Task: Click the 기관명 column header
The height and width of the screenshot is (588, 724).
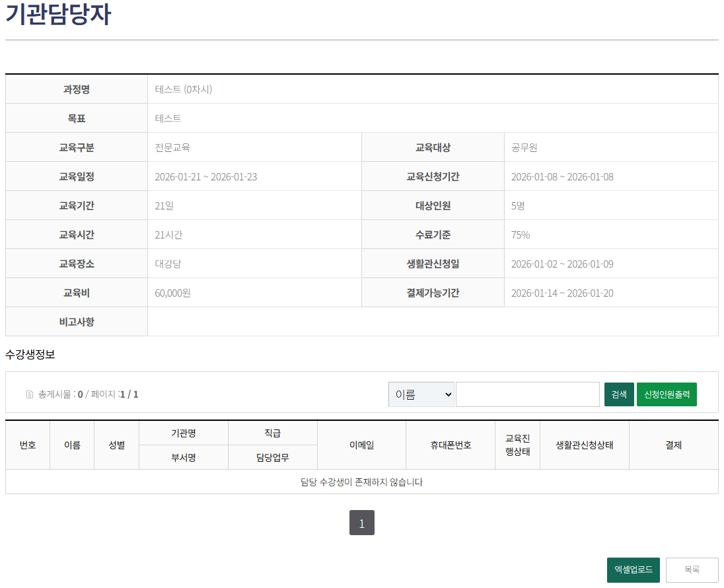Action: [x=184, y=433]
